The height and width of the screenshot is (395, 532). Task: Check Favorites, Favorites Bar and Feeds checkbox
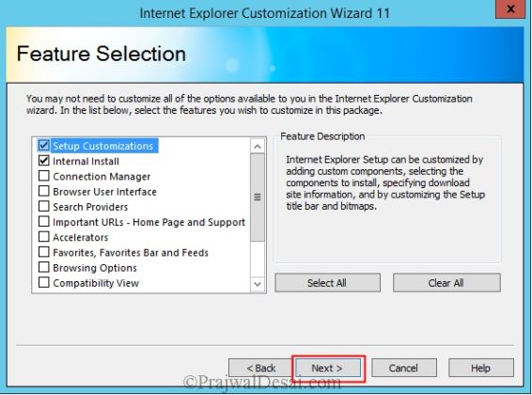[44, 252]
